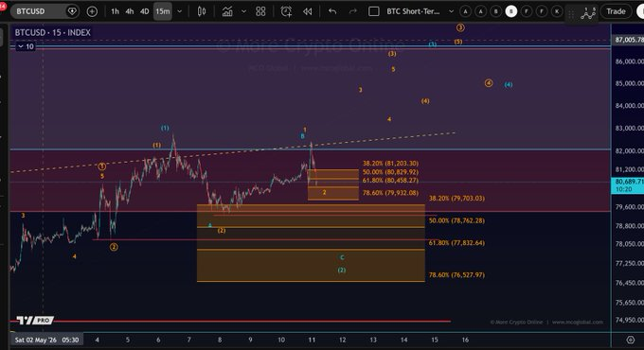Select the highlighted white S layout circle
Screen dimensions: 644x350
[x=510, y=11]
